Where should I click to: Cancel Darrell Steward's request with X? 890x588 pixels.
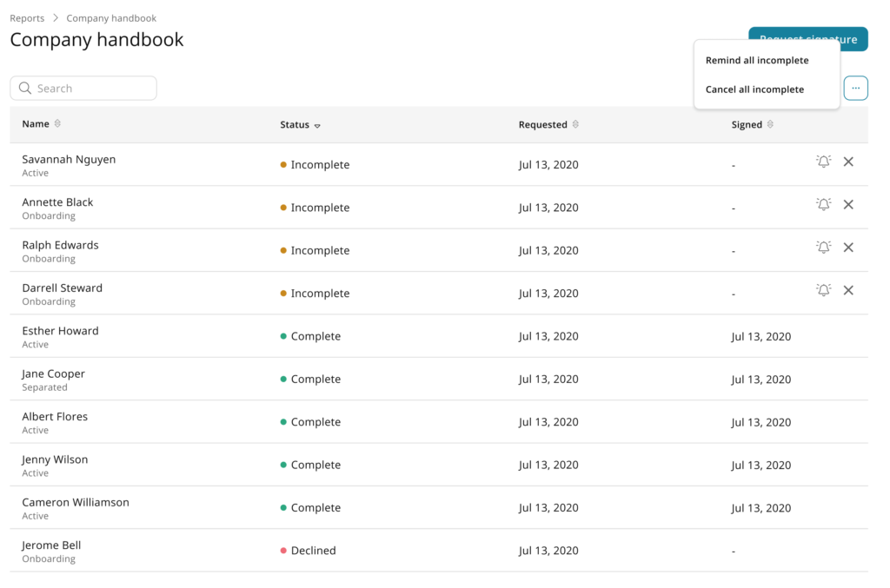(x=848, y=290)
